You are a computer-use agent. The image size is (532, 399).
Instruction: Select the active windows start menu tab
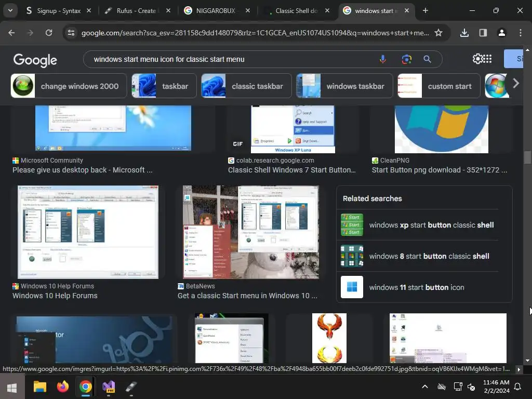(x=376, y=11)
